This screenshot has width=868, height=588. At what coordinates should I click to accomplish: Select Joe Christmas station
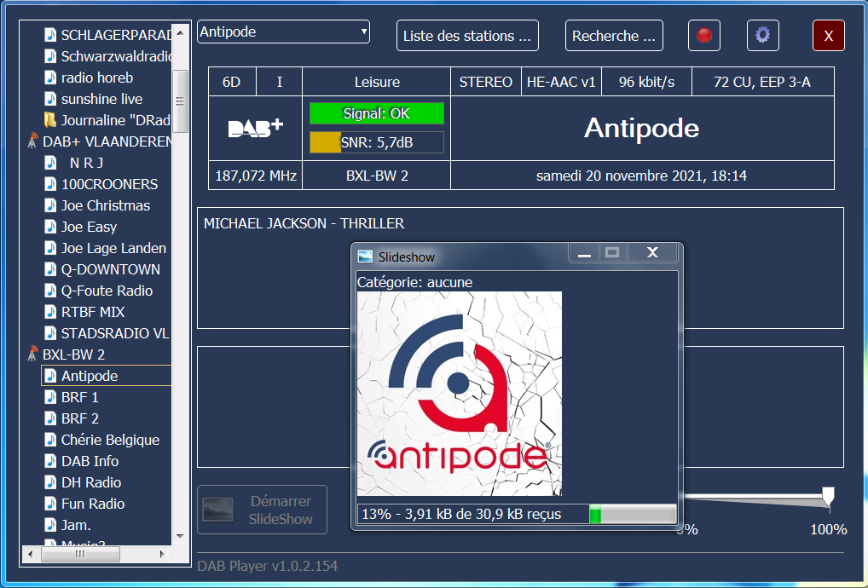106,205
